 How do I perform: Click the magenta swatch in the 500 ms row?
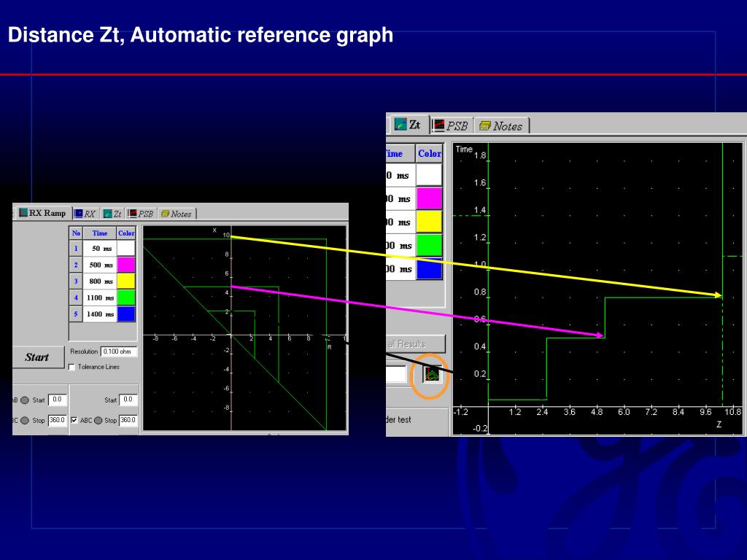tap(126, 265)
